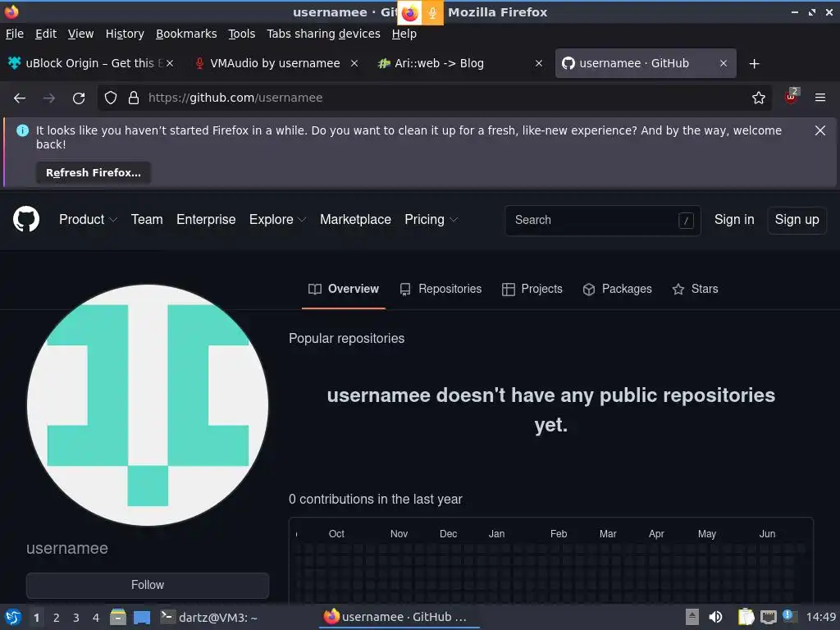Close the uBlock Origin tab
This screenshot has width=840, height=630.
[x=170, y=63]
